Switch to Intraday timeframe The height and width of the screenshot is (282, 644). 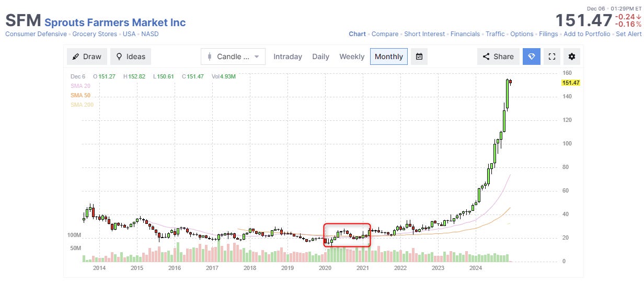(287, 57)
